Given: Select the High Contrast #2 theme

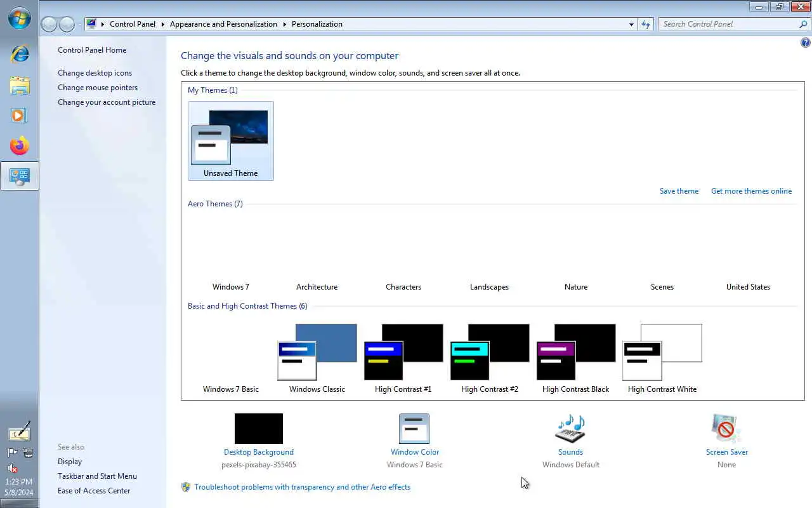Looking at the screenshot, I should coord(490,359).
